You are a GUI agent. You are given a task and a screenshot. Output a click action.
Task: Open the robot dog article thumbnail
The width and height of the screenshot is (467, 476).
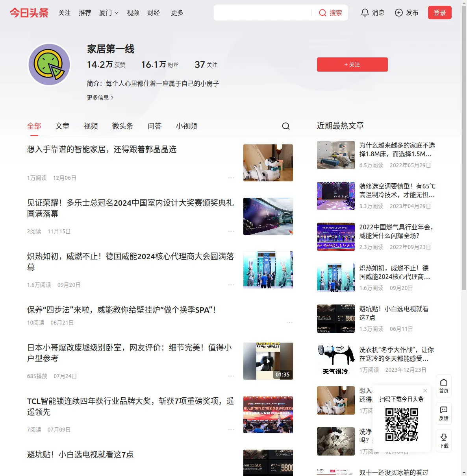[x=268, y=163]
